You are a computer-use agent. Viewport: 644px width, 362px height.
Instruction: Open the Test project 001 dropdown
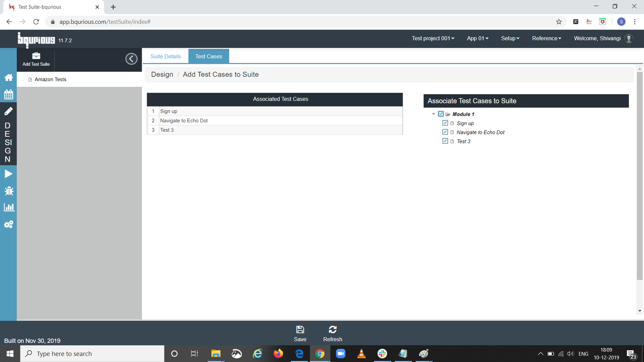(433, 38)
